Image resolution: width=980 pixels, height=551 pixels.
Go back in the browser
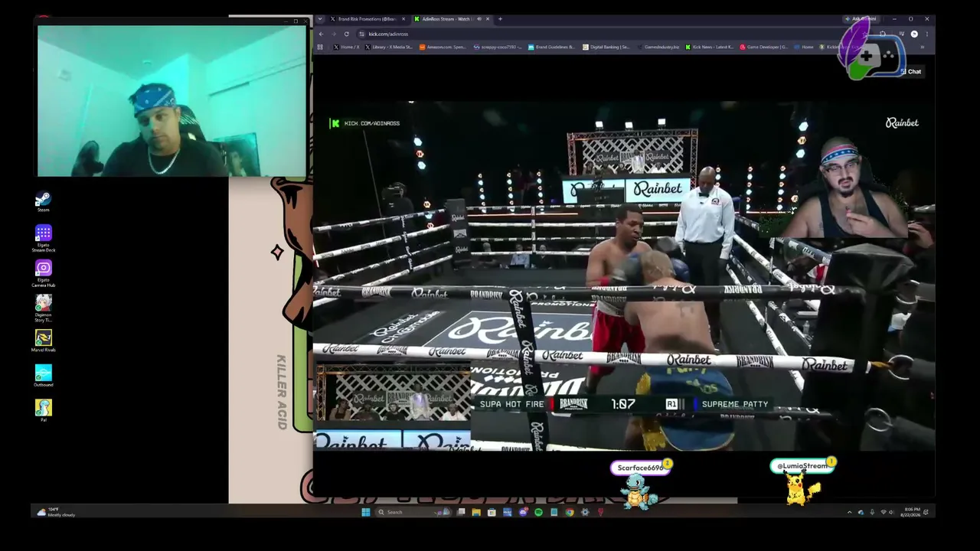pos(321,34)
